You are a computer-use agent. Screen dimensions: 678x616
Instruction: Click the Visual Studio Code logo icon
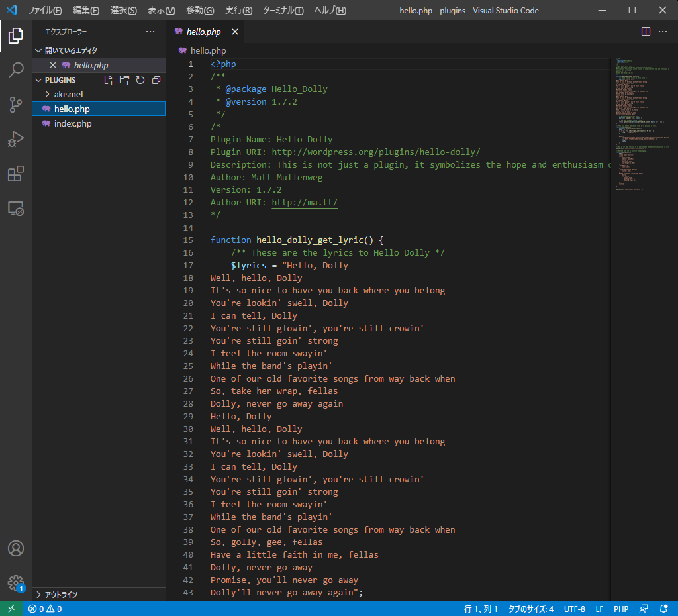pos(12,10)
